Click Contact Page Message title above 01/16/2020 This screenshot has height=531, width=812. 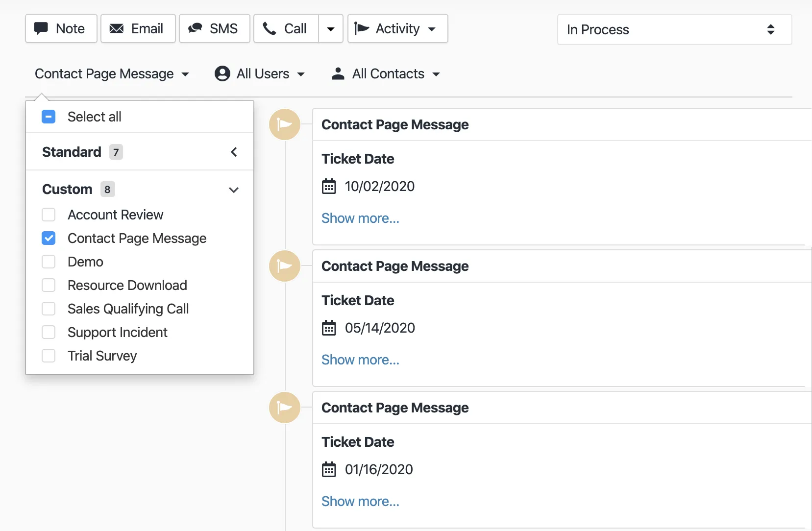click(x=395, y=408)
